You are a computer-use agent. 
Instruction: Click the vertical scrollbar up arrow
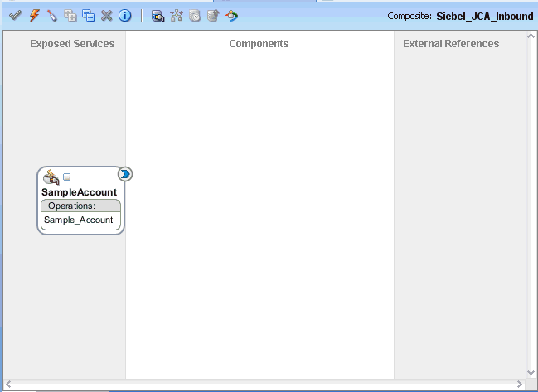(x=531, y=36)
